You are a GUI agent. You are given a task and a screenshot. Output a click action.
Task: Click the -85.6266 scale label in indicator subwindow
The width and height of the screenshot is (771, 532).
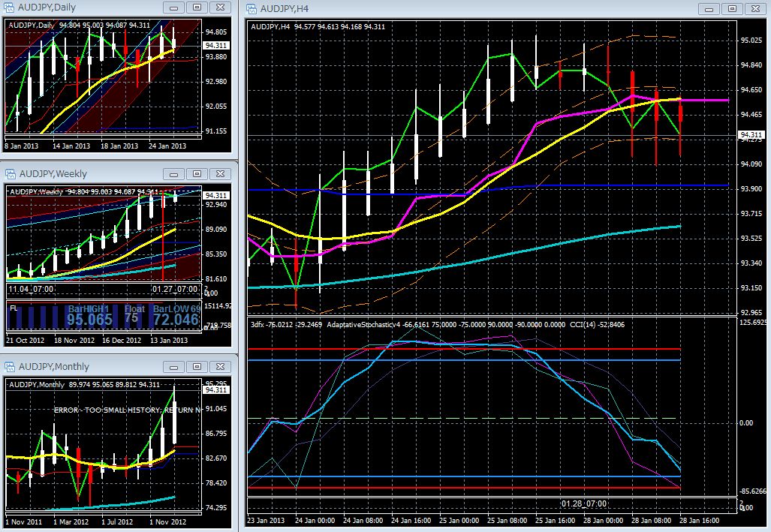pyautogui.click(x=753, y=491)
